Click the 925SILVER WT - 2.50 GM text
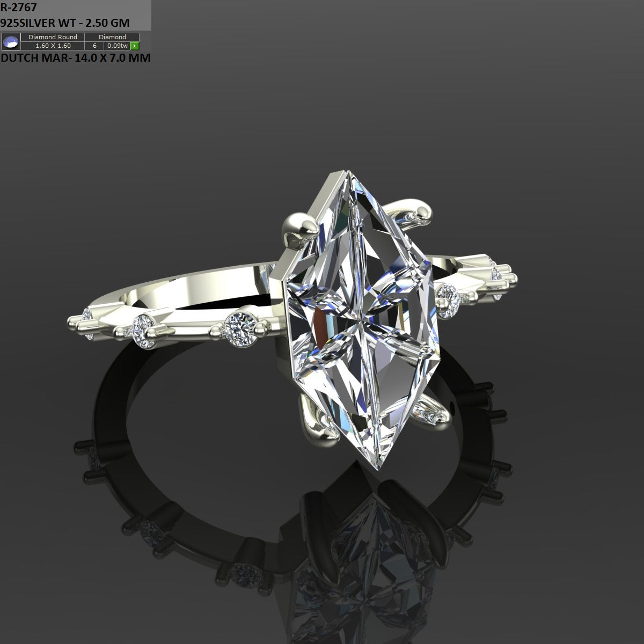Viewport: 644px width, 644px height. (64, 23)
